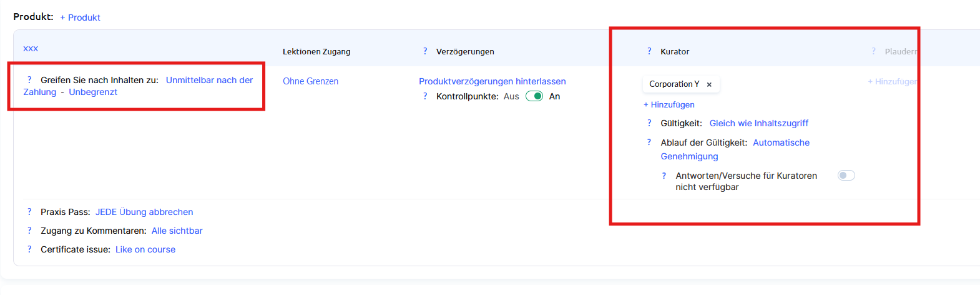Open the 'xxx' product link

click(x=31, y=48)
